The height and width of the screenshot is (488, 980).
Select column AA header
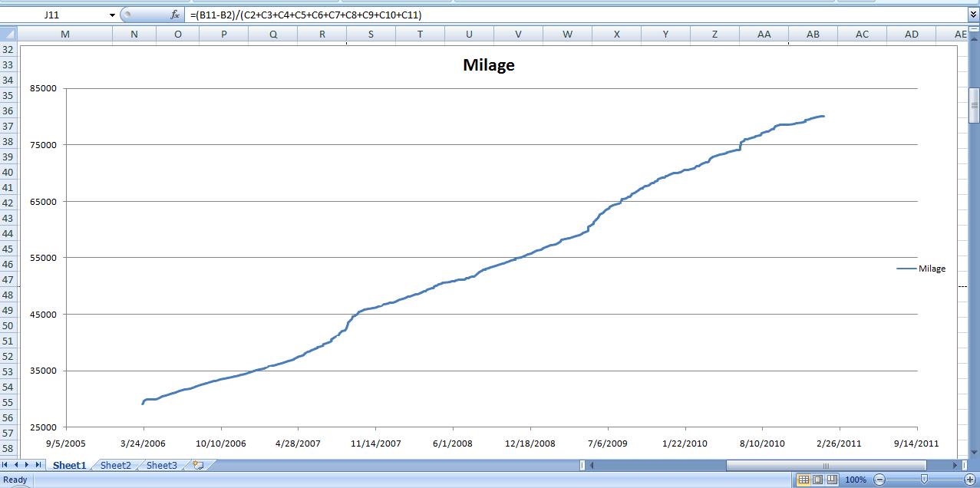point(764,34)
